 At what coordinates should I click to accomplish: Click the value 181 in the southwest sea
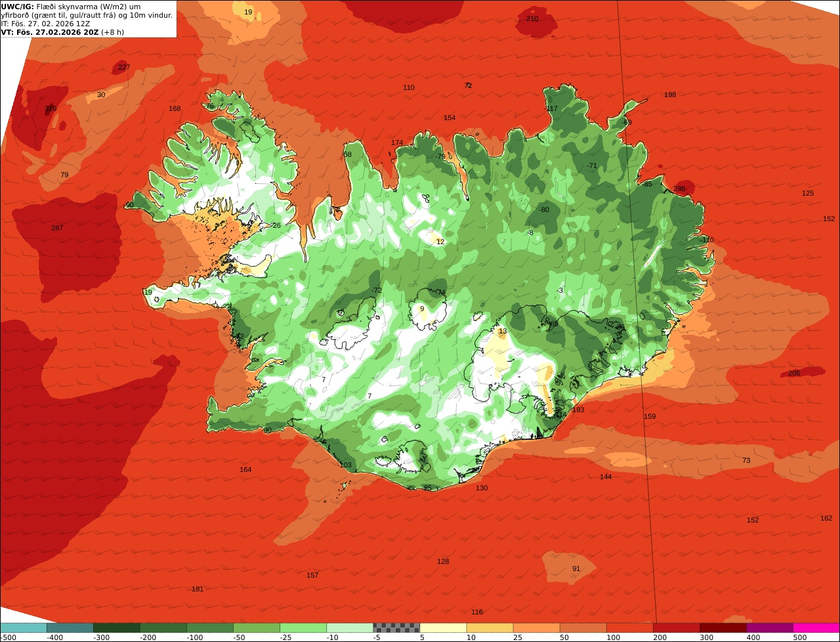(198, 589)
